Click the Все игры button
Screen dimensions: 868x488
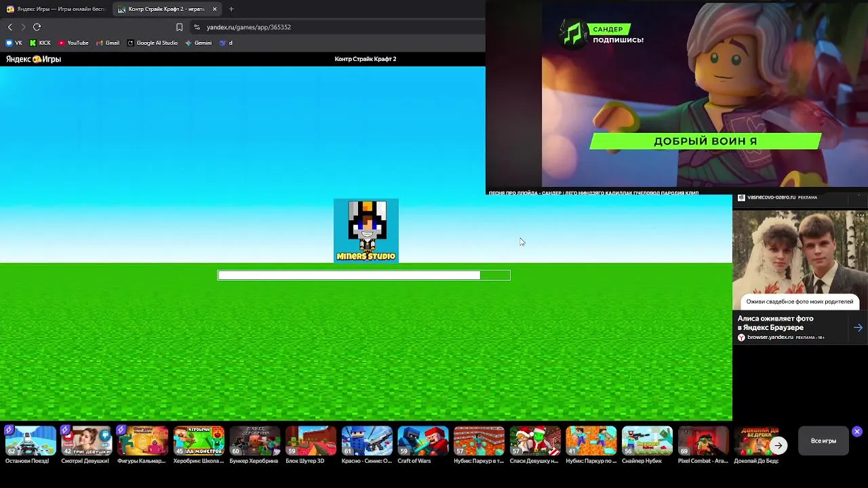click(x=823, y=441)
